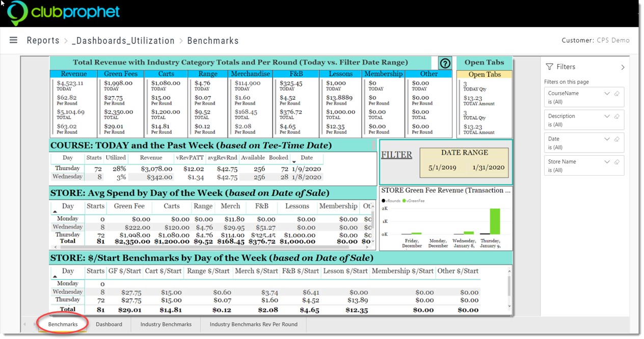Screen dimensions: 644x339
Task: Clear the Store Name filter with eraser
Action: 616,162
